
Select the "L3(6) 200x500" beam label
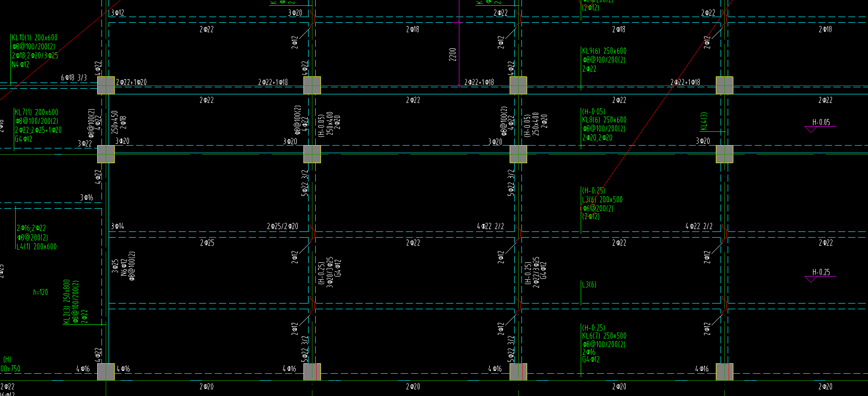(603, 200)
